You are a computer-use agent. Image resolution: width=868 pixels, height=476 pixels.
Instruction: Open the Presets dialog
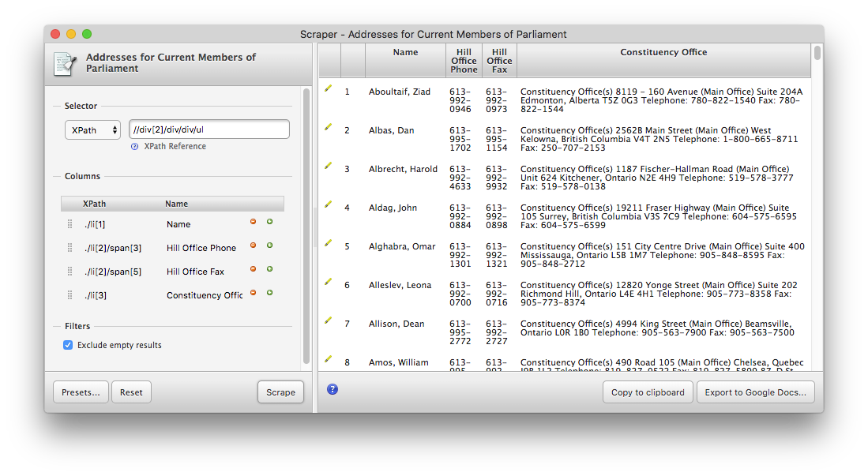tap(80, 392)
